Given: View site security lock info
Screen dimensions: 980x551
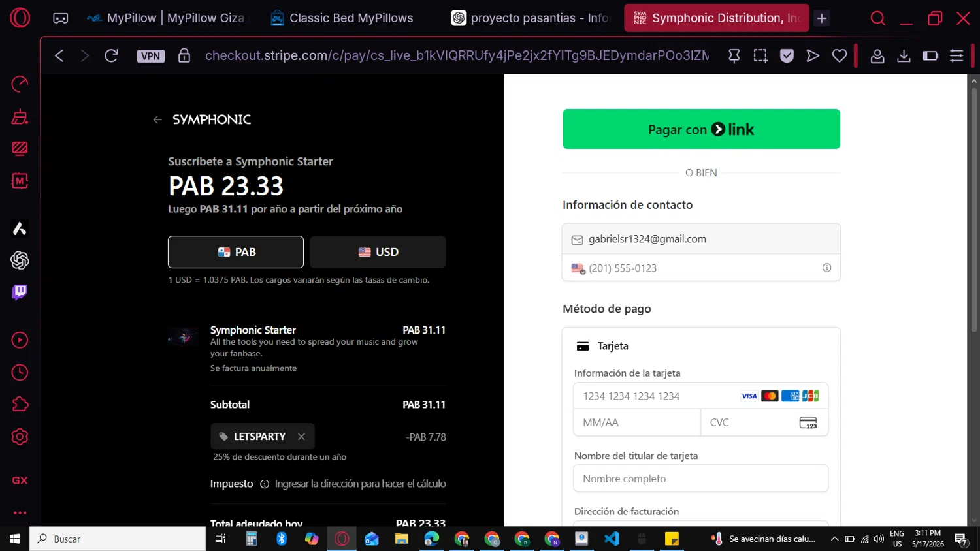Looking at the screenshot, I should coord(184,55).
